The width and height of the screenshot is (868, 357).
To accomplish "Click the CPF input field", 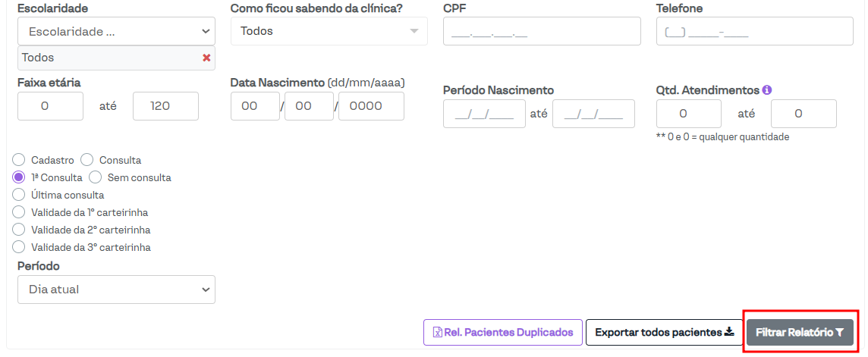I will click(x=542, y=31).
